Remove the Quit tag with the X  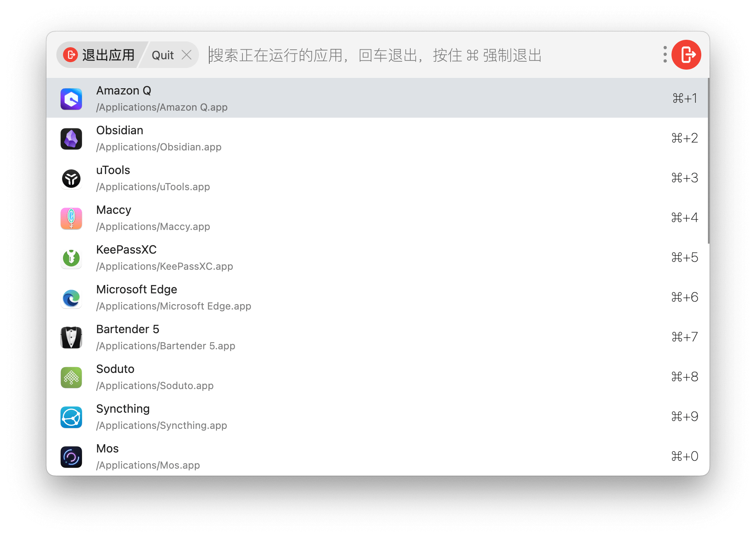(x=187, y=55)
